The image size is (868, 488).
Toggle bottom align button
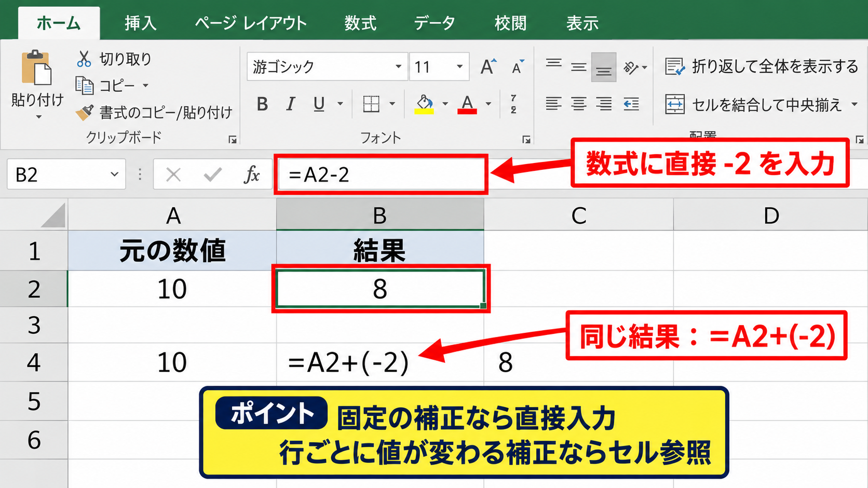click(x=603, y=67)
